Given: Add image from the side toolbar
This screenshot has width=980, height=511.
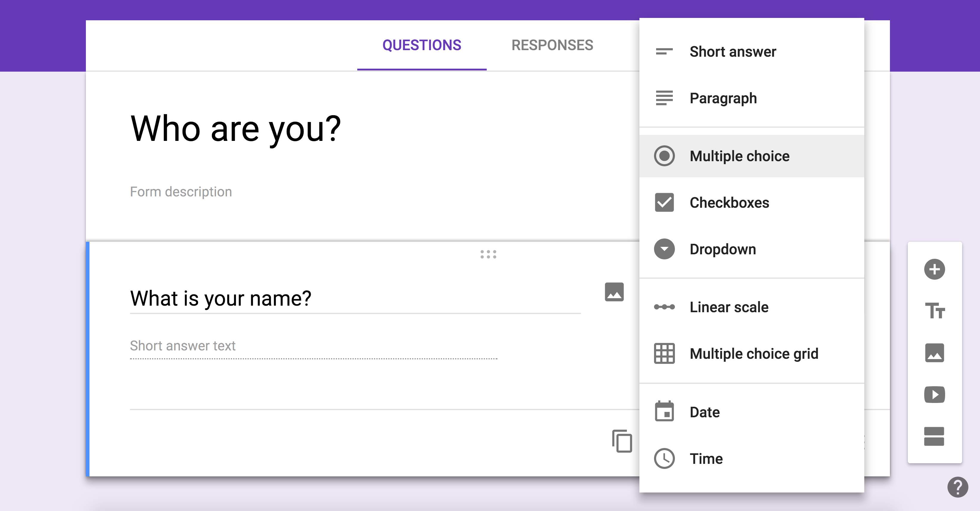Looking at the screenshot, I should point(934,353).
